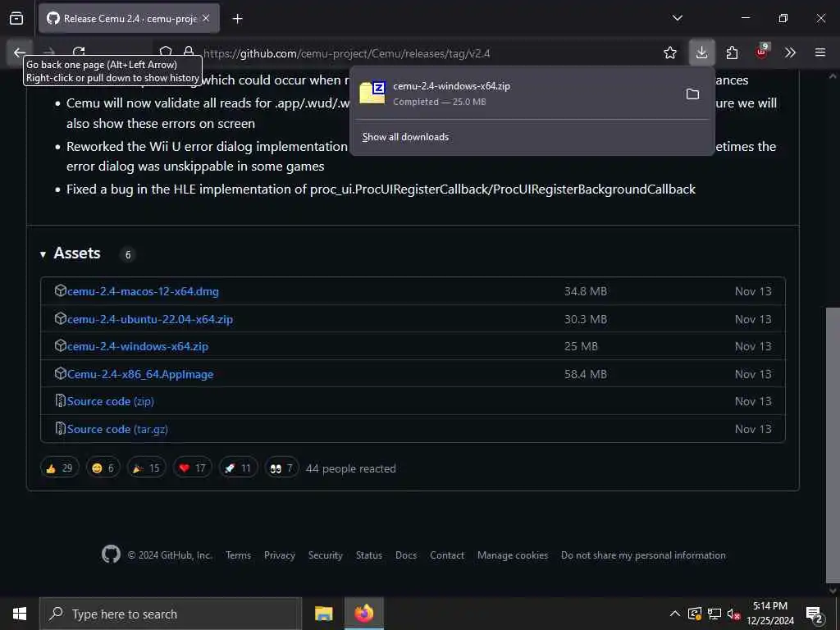The width and height of the screenshot is (840, 630).
Task: Click the muted volume speaker tray icon
Action: (x=733, y=614)
